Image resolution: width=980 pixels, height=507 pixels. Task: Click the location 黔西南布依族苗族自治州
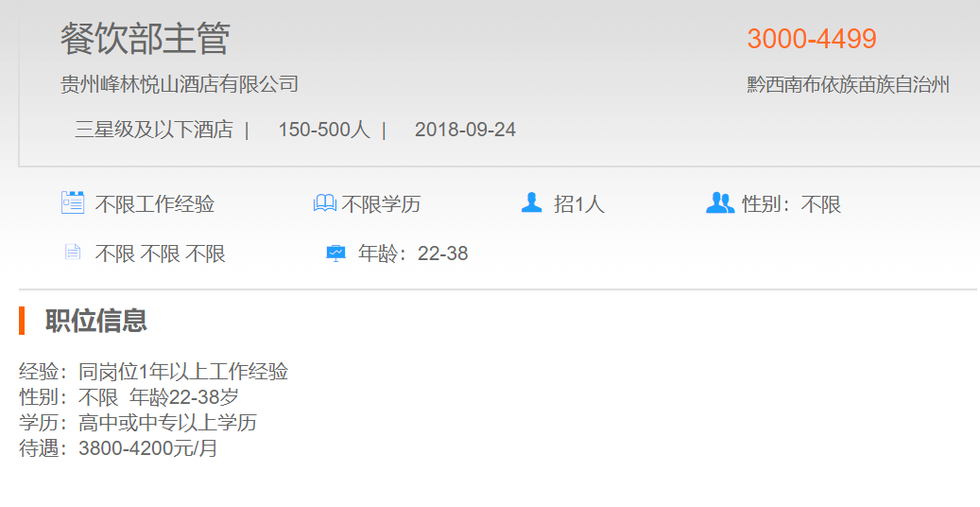848,84
